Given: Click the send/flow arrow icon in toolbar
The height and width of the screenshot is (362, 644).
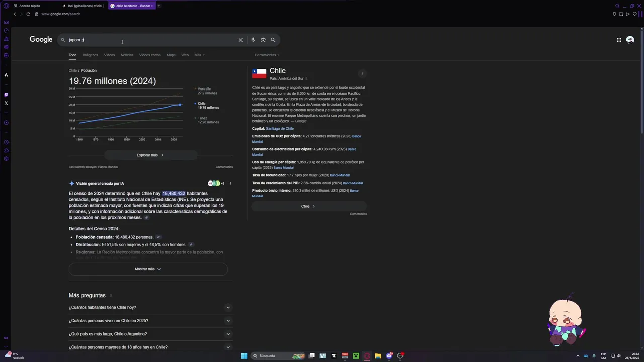Looking at the screenshot, I should point(627,14).
